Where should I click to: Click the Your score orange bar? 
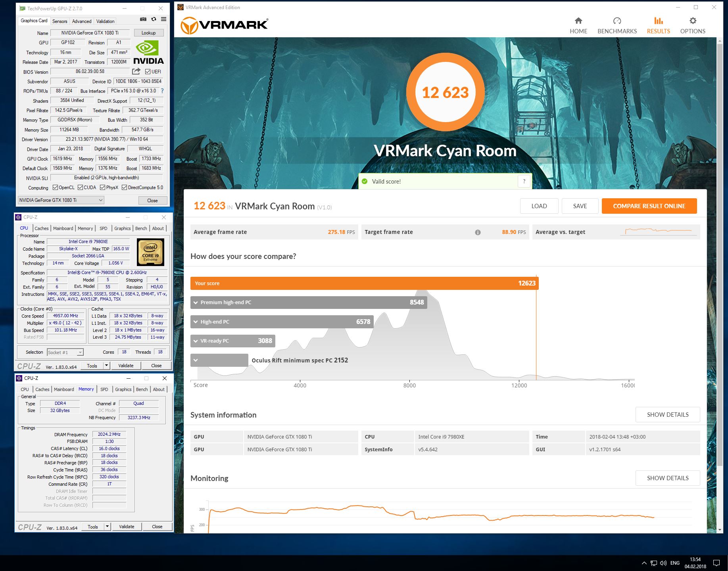[364, 283]
